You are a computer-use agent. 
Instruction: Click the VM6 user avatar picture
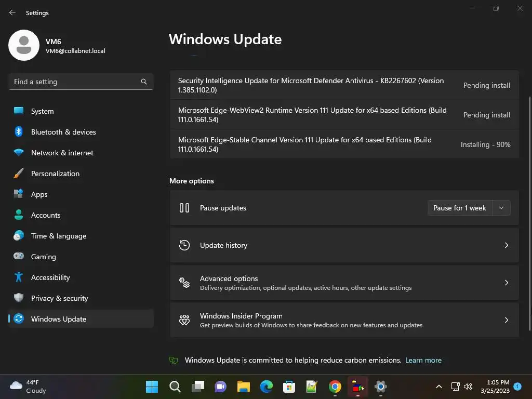tap(24, 45)
